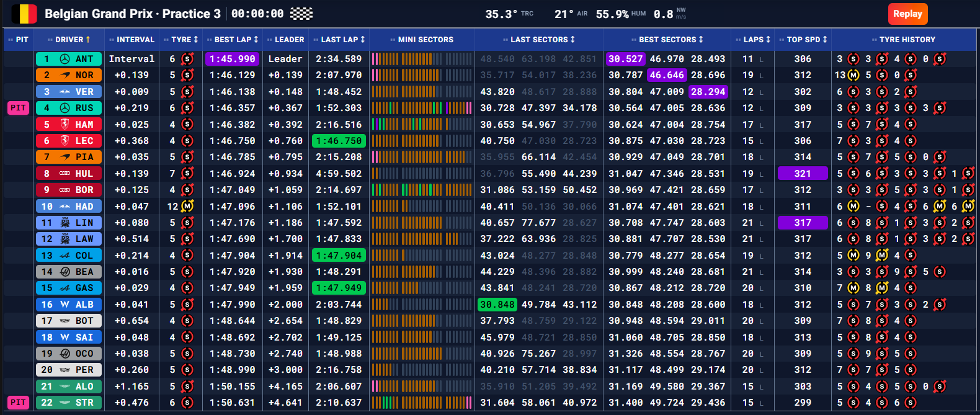
Task: Click the BEA Haas team logo
Action: (x=65, y=272)
